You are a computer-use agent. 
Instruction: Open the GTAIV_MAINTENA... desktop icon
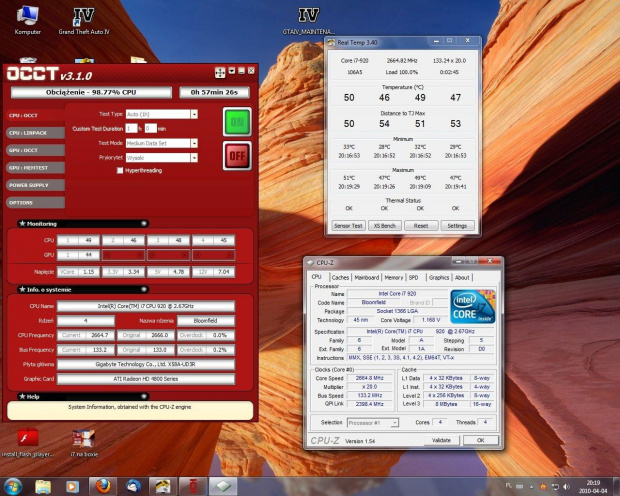pyautogui.click(x=308, y=21)
